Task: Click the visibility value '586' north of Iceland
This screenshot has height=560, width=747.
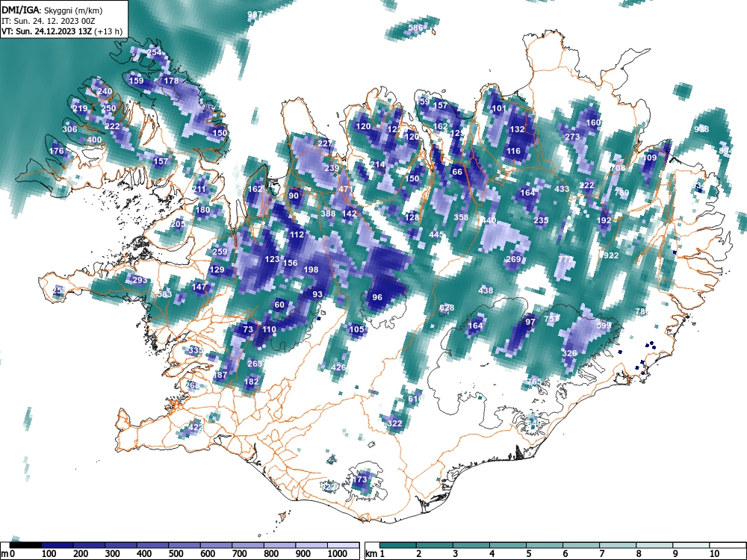Action: coord(415,28)
